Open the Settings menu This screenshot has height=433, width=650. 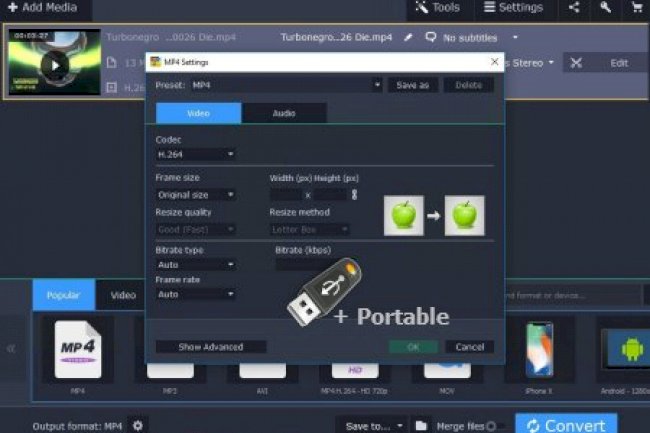pyautogui.click(x=513, y=7)
